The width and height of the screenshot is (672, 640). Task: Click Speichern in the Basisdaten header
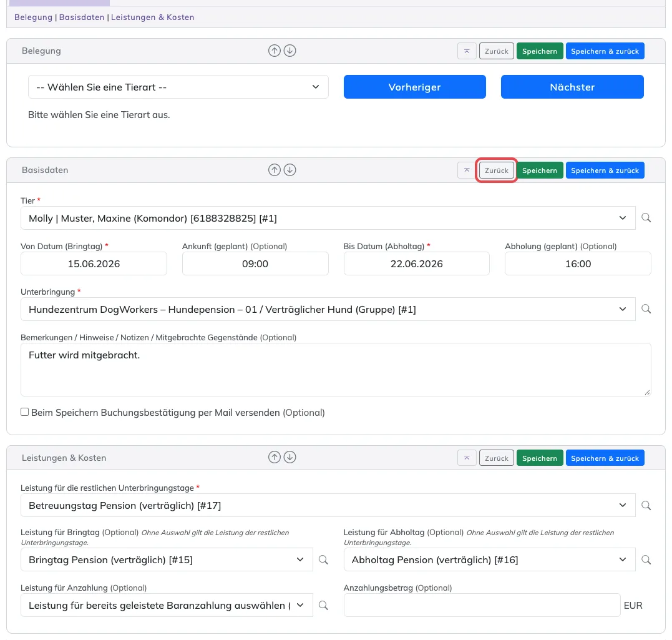tap(540, 170)
